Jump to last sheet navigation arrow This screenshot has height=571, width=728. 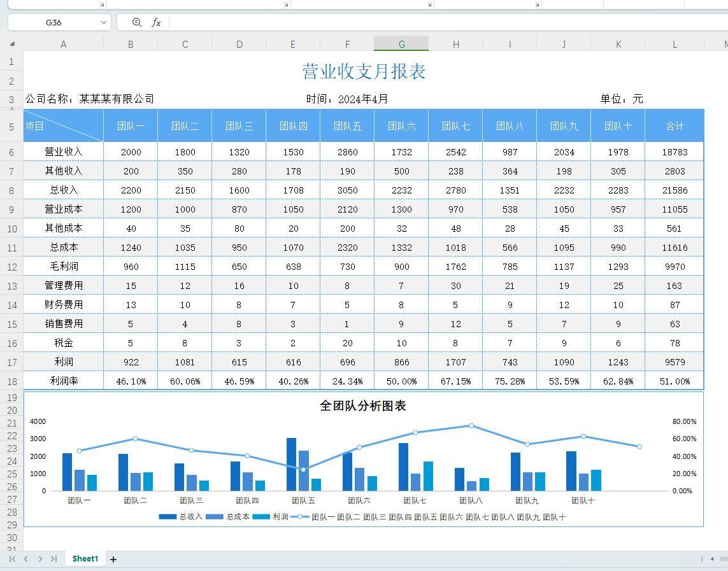54,559
